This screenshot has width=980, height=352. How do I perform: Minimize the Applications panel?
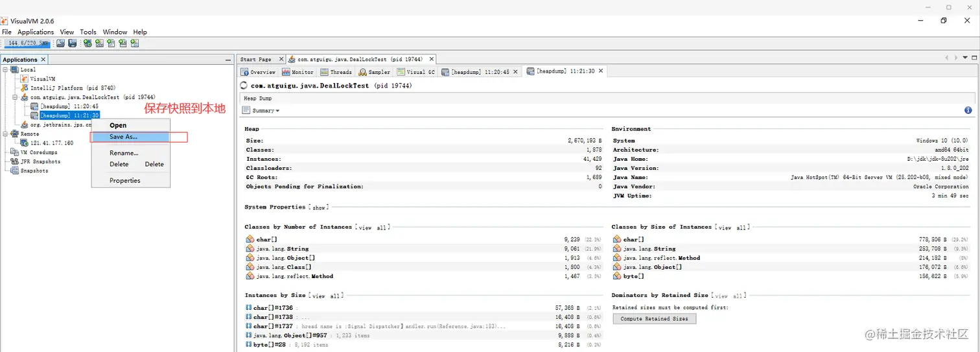click(x=227, y=60)
